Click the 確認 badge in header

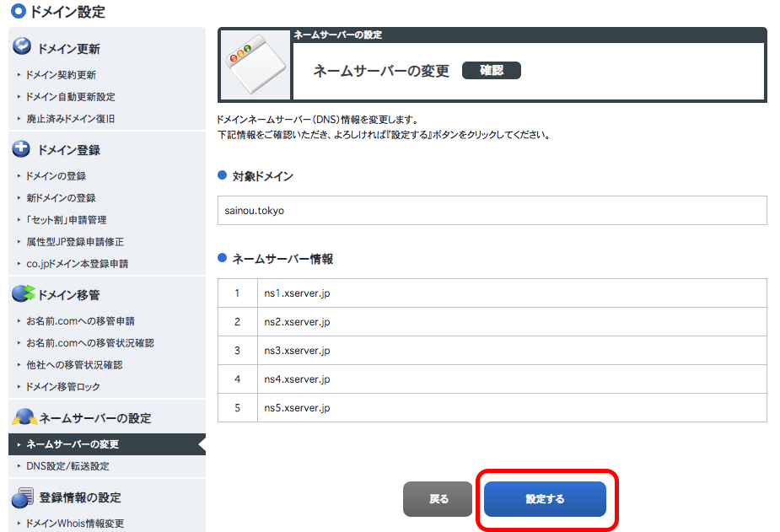pos(492,70)
